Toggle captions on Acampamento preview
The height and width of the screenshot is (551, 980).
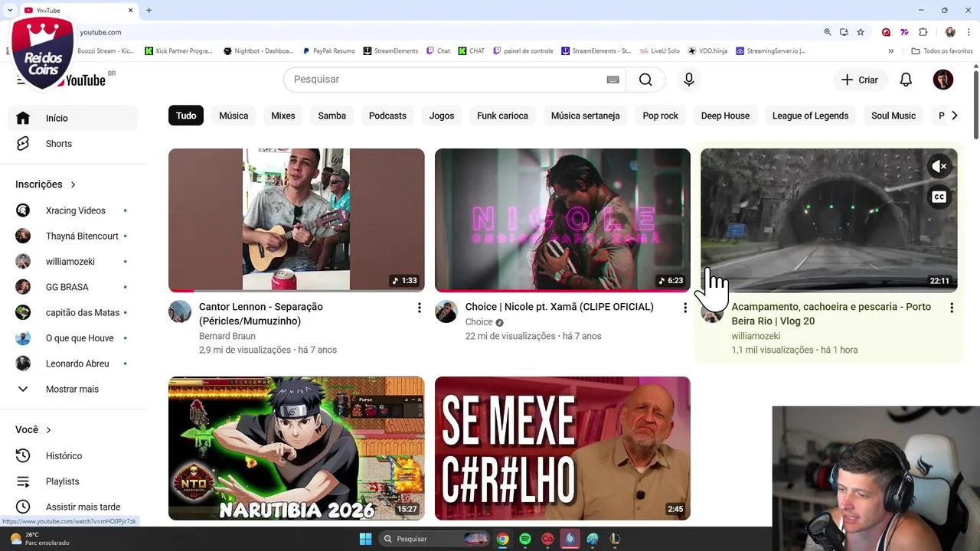(939, 197)
